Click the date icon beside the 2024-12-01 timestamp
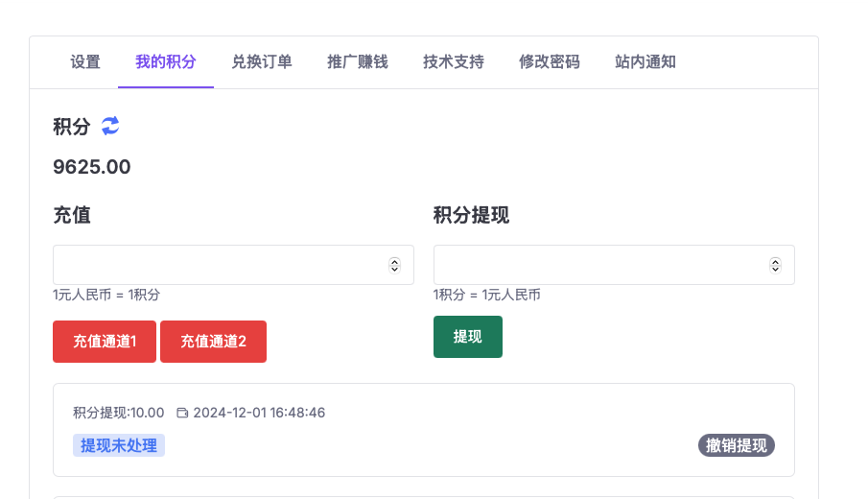The image size is (868, 499). coord(182,413)
